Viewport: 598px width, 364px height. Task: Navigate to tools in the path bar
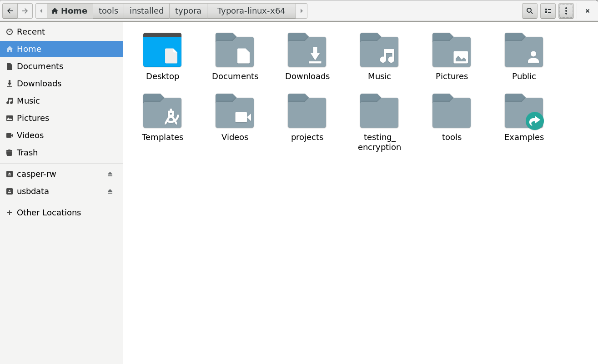pos(108,10)
